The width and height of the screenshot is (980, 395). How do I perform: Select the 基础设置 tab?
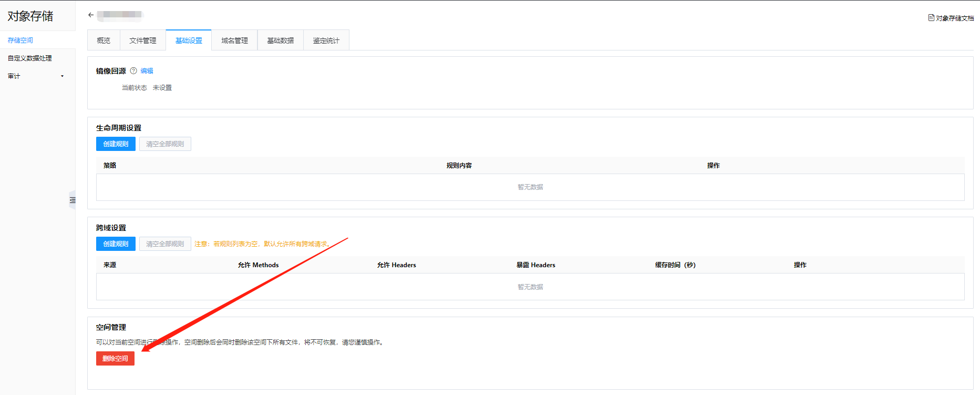click(x=189, y=40)
